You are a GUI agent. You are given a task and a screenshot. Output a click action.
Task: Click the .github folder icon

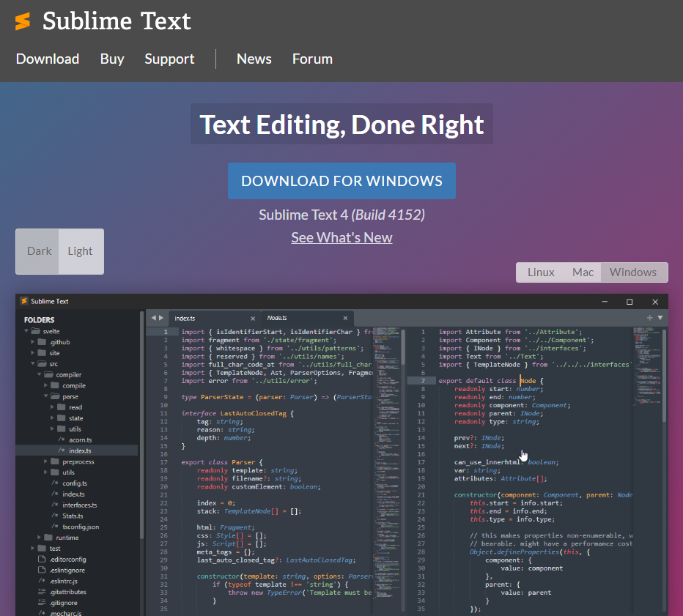click(x=42, y=342)
